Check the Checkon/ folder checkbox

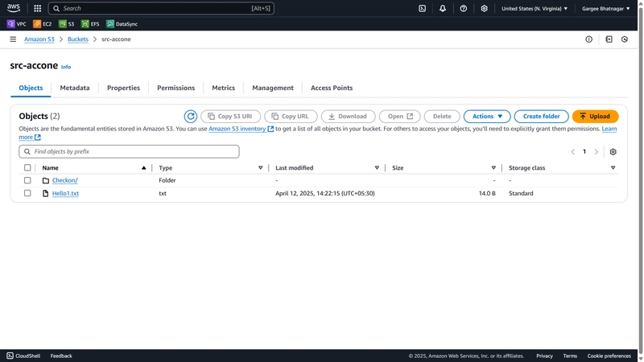click(x=27, y=180)
